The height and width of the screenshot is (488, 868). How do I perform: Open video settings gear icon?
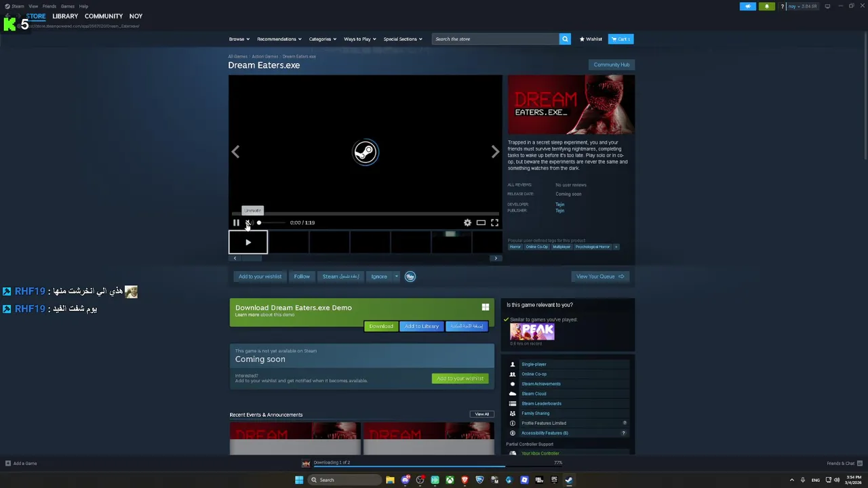pos(467,222)
